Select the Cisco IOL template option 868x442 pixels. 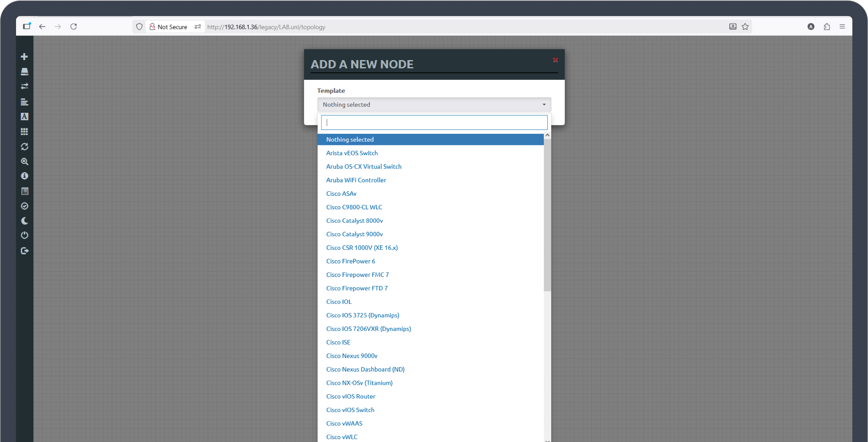(339, 302)
